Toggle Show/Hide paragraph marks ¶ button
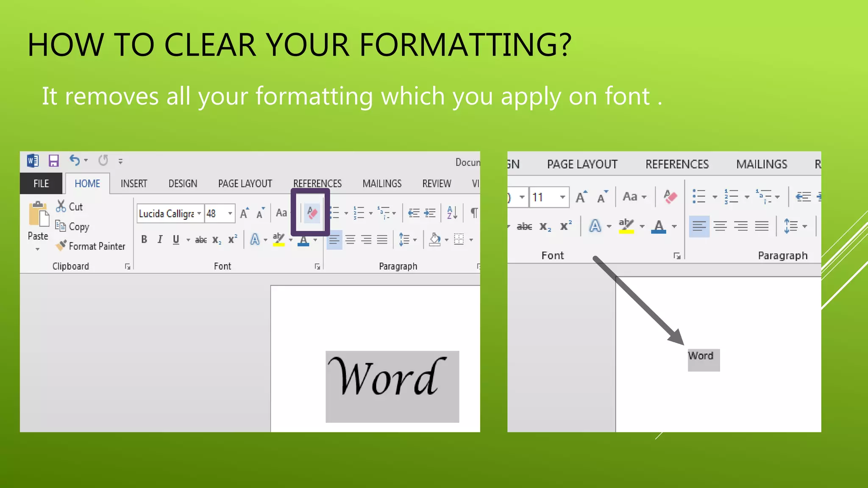This screenshot has width=868, height=488. pyautogui.click(x=474, y=213)
